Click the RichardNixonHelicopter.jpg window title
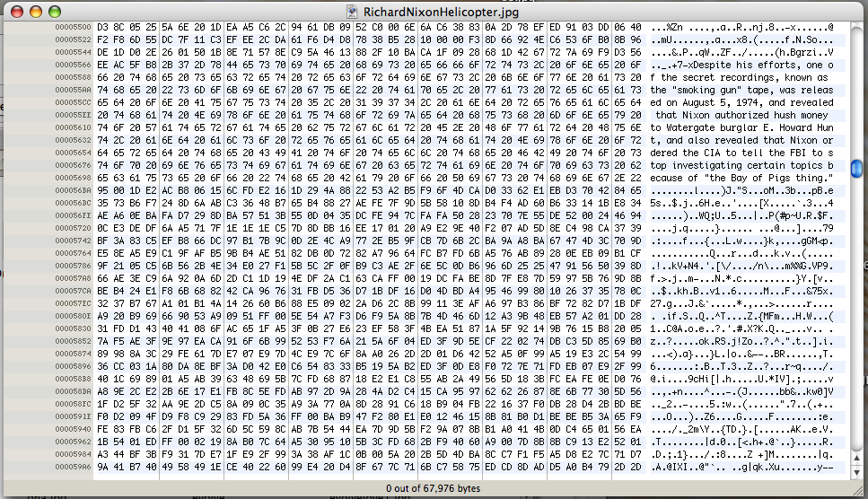Screen dimensions: 868x499 tap(441, 12)
